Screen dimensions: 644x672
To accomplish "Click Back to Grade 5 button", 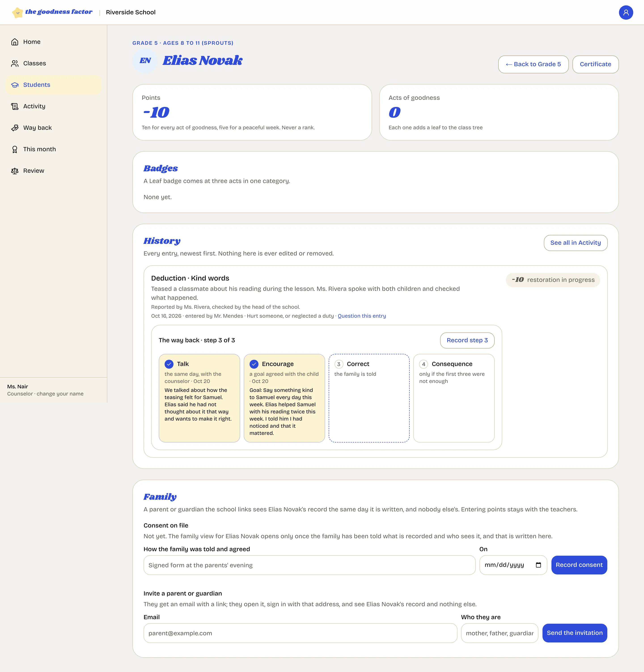I will (x=533, y=64).
